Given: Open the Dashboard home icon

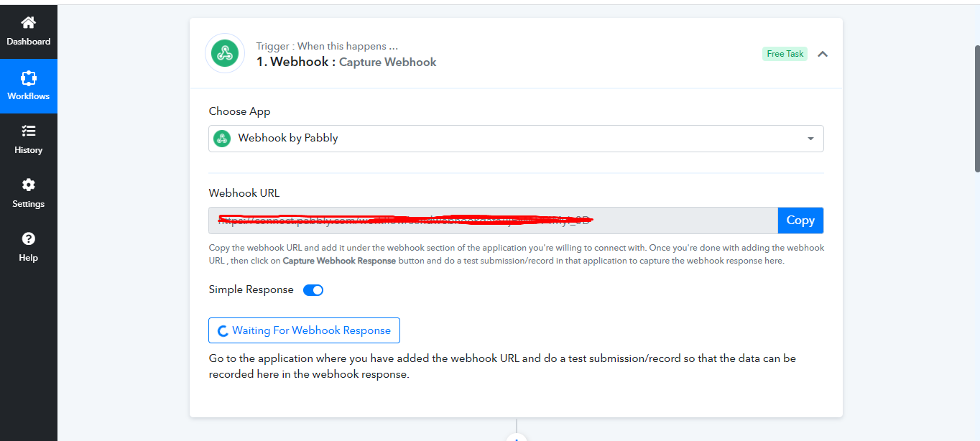Looking at the screenshot, I should click(28, 22).
